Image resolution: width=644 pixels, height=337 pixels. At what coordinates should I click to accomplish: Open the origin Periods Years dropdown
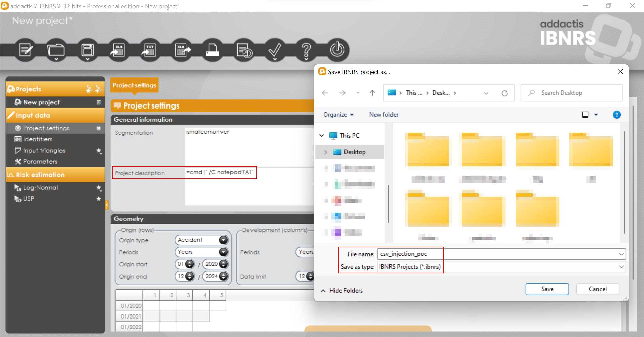point(223,252)
